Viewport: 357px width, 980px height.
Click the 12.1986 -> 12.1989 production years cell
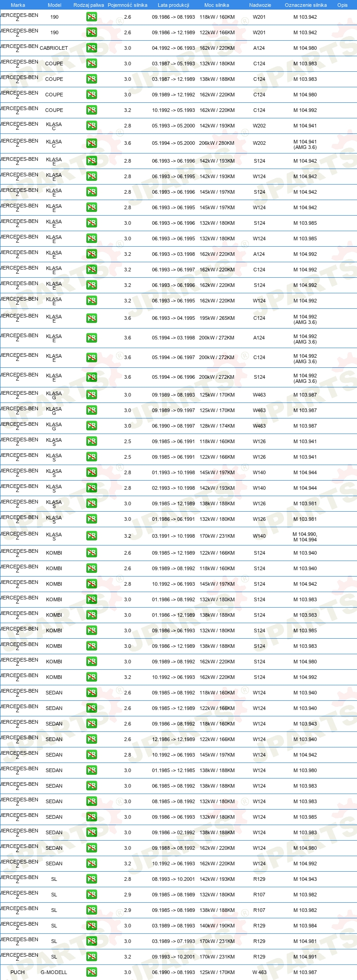[173, 739]
